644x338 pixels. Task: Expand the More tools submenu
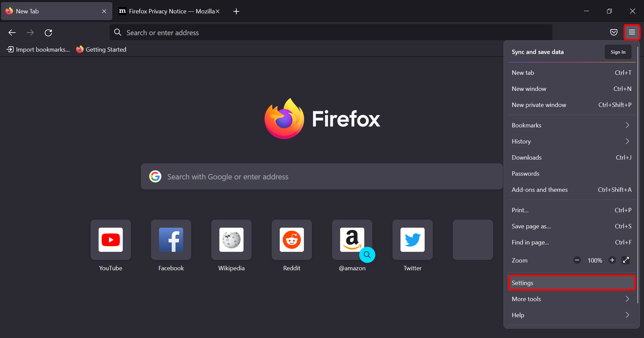tap(572, 299)
